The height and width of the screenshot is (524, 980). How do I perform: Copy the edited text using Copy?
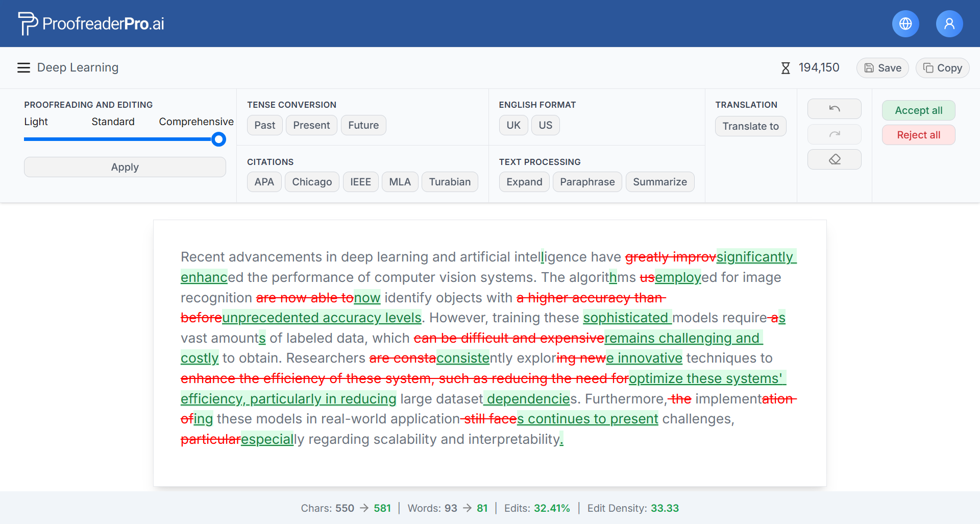click(942, 67)
